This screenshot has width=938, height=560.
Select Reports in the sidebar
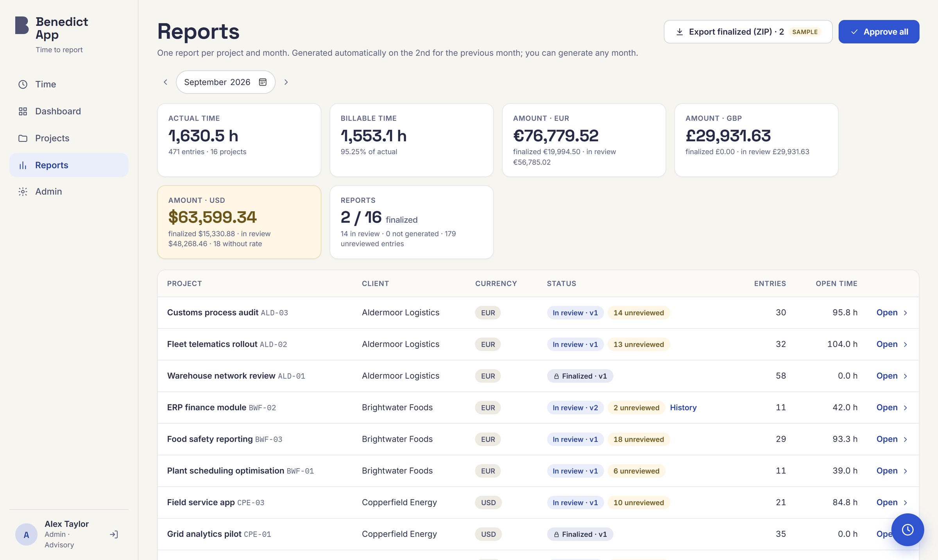click(x=69, y=165)
